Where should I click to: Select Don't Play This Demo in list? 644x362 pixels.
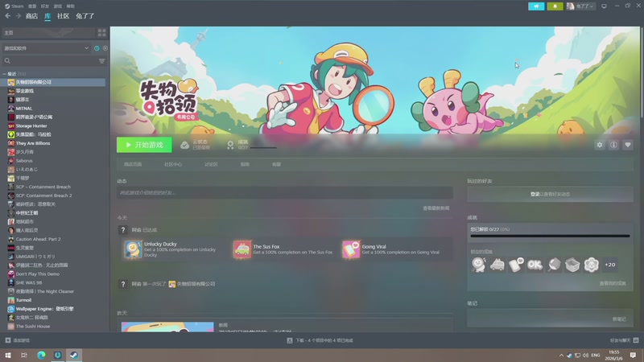(37, 274)
